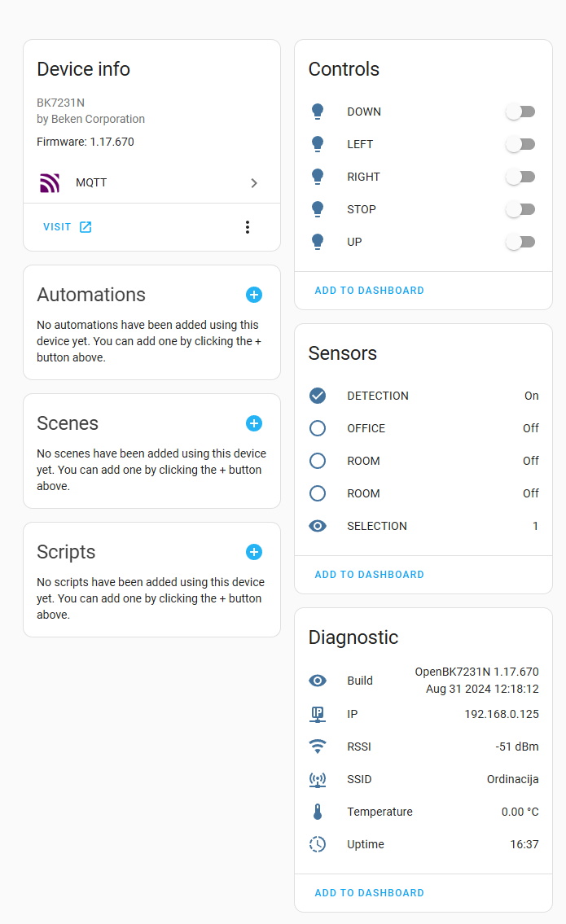Open the three-dot device menu
This screenshot has height=924, width=566.
(248, 227)
